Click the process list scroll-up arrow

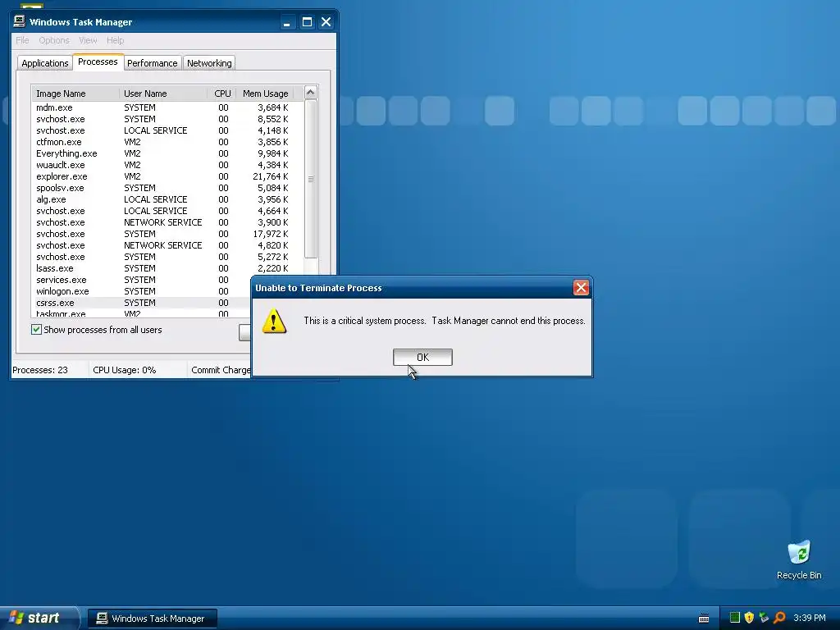310,93
